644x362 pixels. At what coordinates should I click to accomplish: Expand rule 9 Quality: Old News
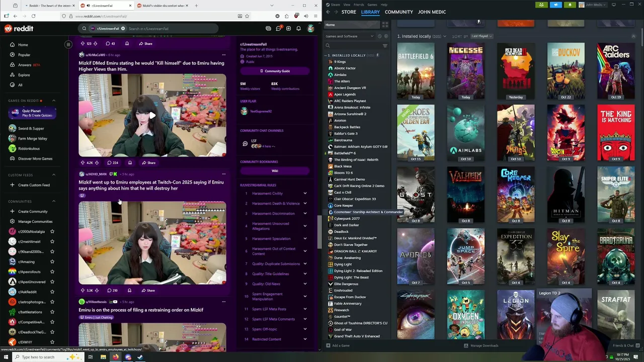point(305,284)
